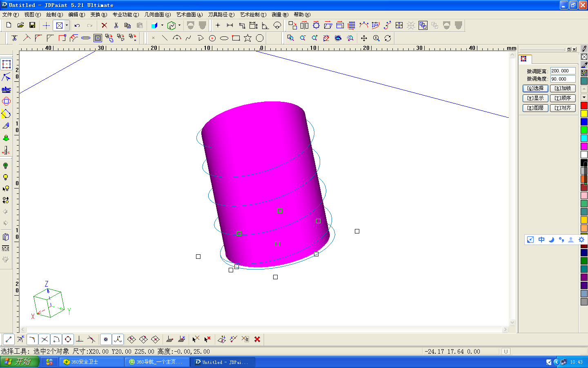This screenshot has height=368, width=588.
Task: Click the [T]顺序 button
Action: tap(563, 98)
